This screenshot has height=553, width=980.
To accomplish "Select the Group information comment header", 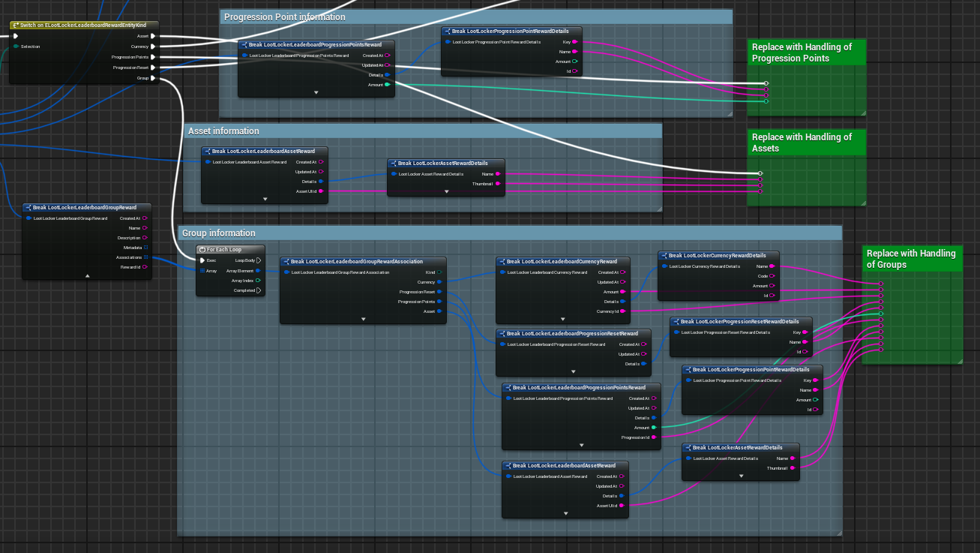I will point(510,233).
